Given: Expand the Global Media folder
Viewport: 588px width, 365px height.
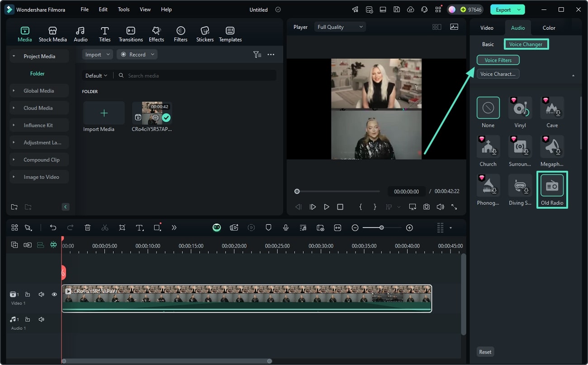Looking at the screenshot, I should [39, 91].
